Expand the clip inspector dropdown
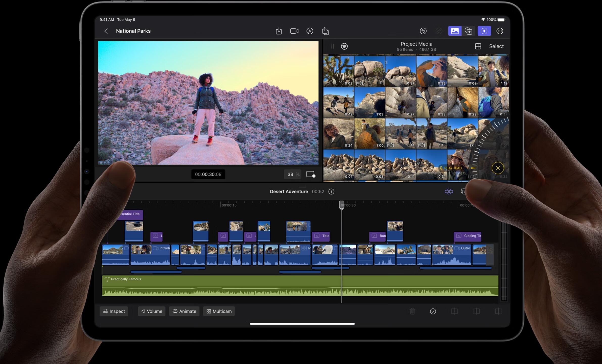 pos(113,311)
